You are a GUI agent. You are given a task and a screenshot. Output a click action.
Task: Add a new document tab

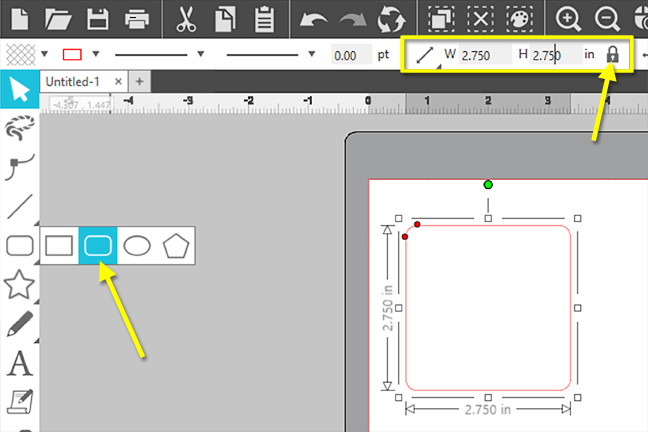140,81
